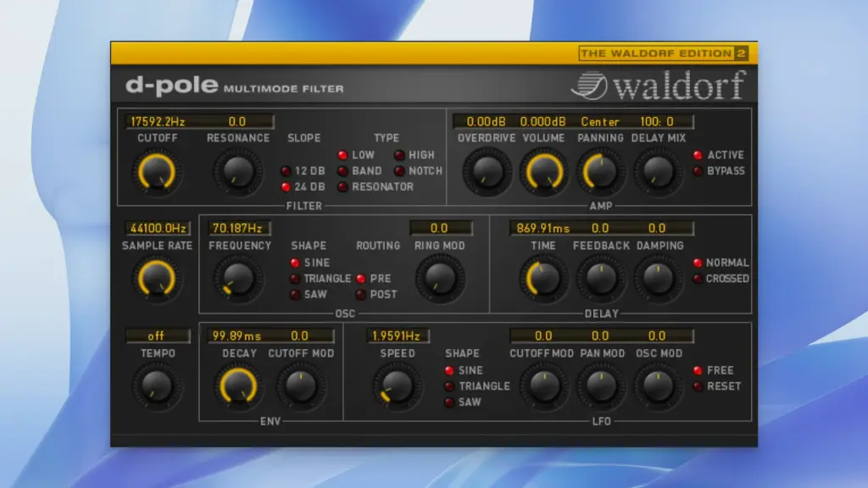Select the 12 dB slope option
868x488 pixels.
pyautogui.click(x=287, y=170)
